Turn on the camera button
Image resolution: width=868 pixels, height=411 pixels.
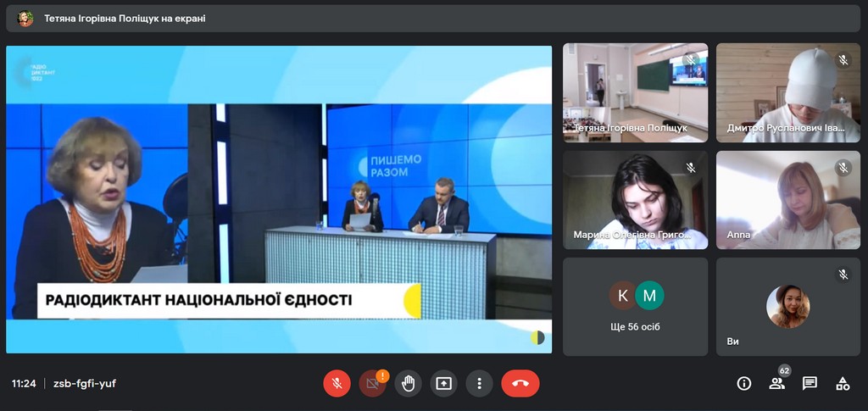pos(370,384)
